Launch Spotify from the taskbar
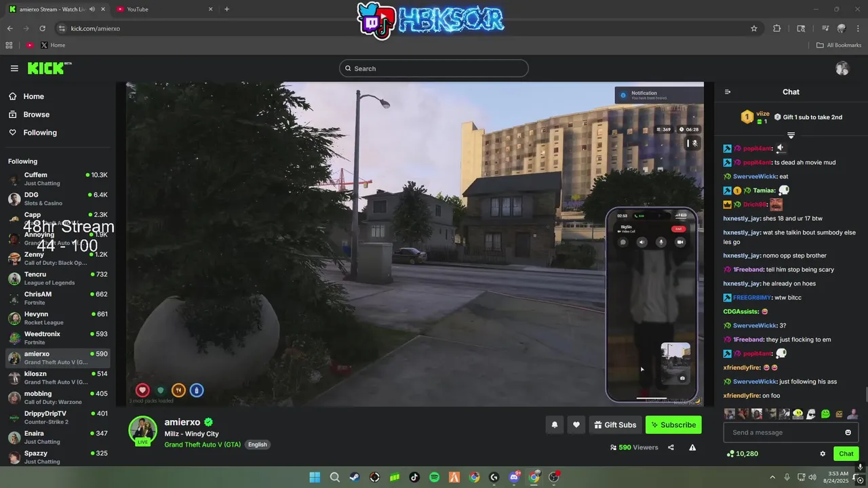Screen dimensions: 868x488 tap(435, 477)
